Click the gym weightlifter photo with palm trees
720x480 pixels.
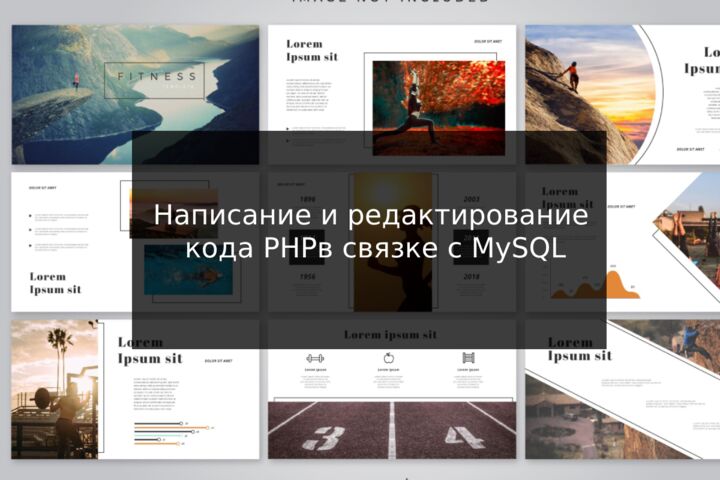pyautogui.click(x=55, y=390)
